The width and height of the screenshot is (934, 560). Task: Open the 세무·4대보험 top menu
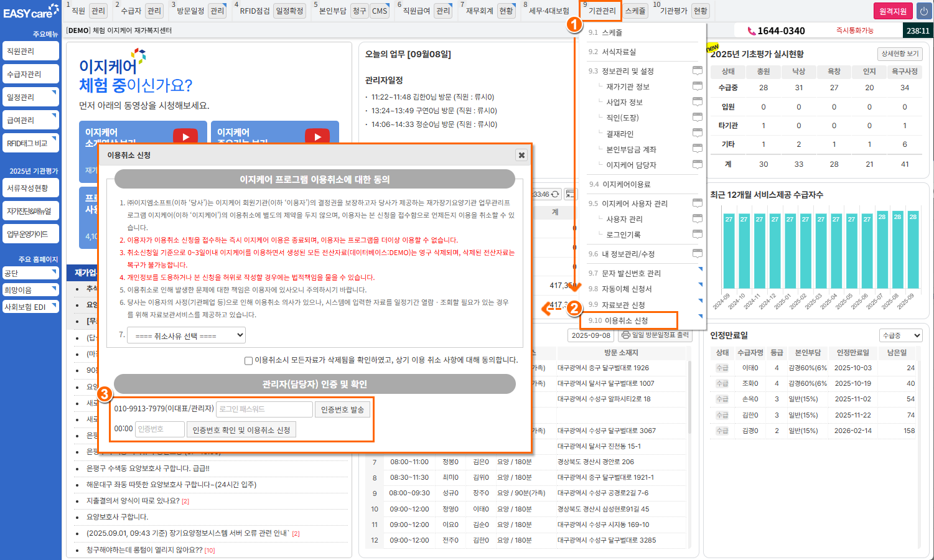549,11
